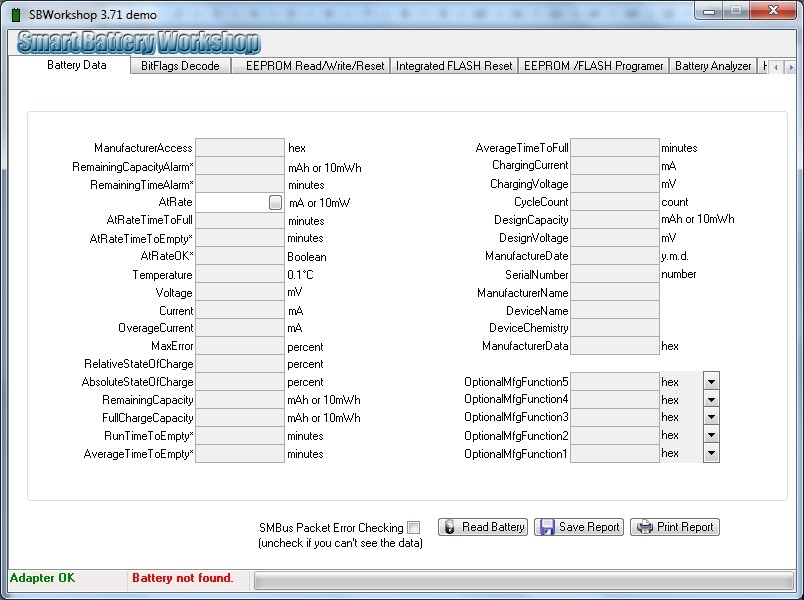Viewport: 804px width, 600px height.
Task: Toggle the small AtRate checkbox button
Action: point(275,203)
